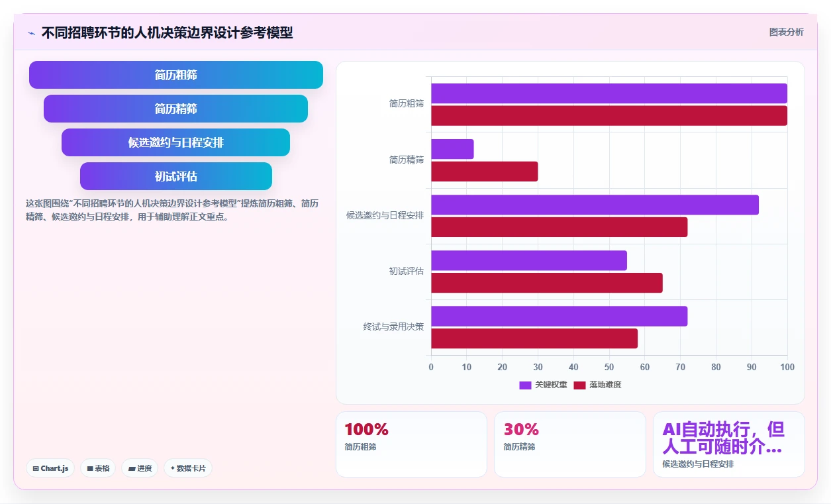831x504 pixels.
Task: Click the red bar for 初试评估
Action: (x=547, y=283)
